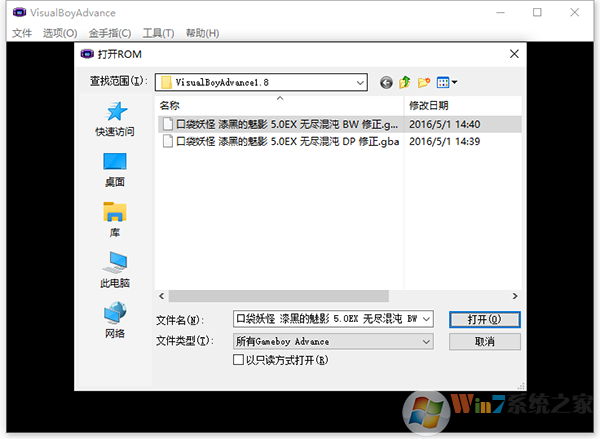Click the file icon of BW 修正 ROM
This screenshot has width=600, height=439.
pyautogui.click(x=167, y=124)
